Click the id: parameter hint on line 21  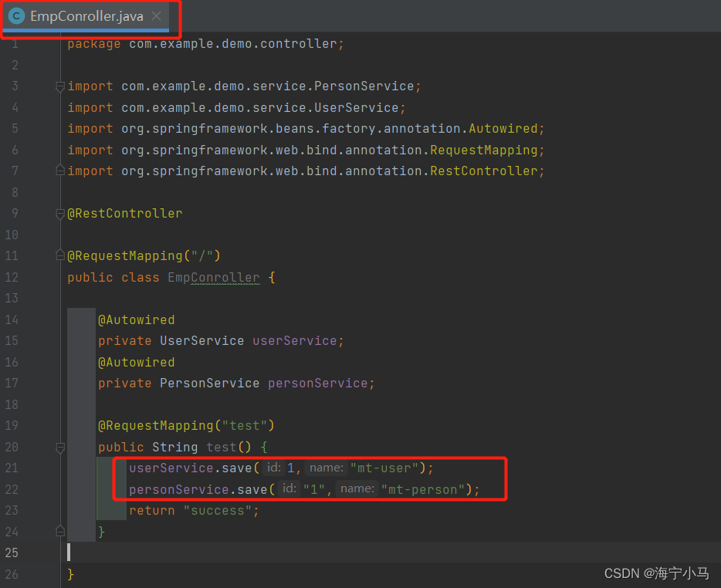coord(273,468)
